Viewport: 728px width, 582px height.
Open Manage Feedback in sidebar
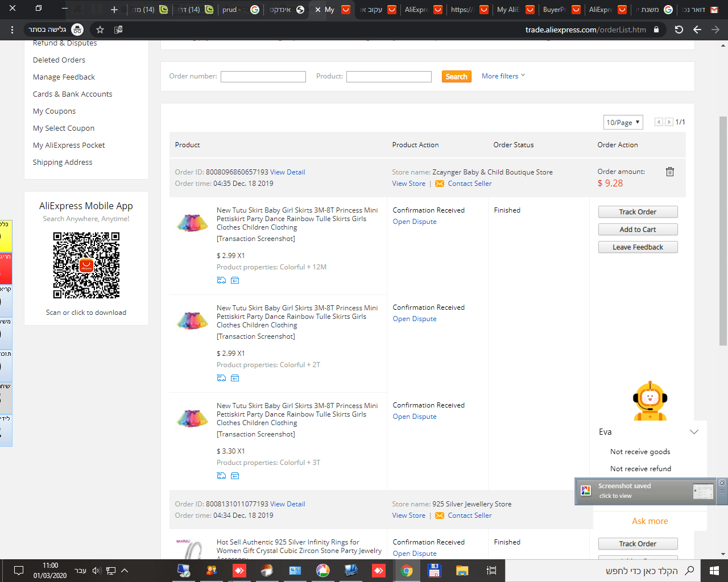[x=64, y=77]
